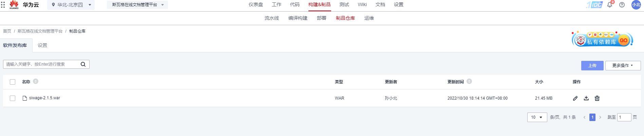Viewport: 644px width, 136px height.
Task: Open the 更多操作 dropdown
Action: pos(623,66)
